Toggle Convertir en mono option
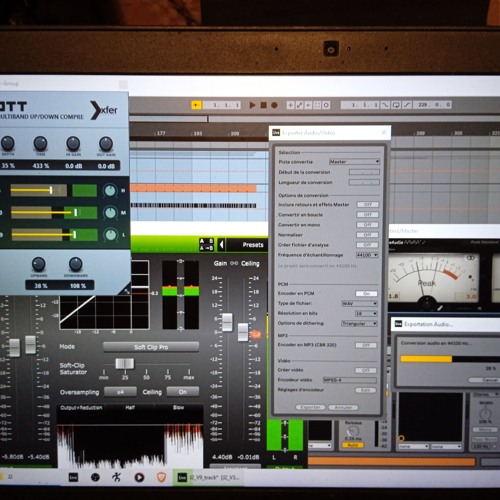Viewport: 500px width, 500px height. [367, 225]
